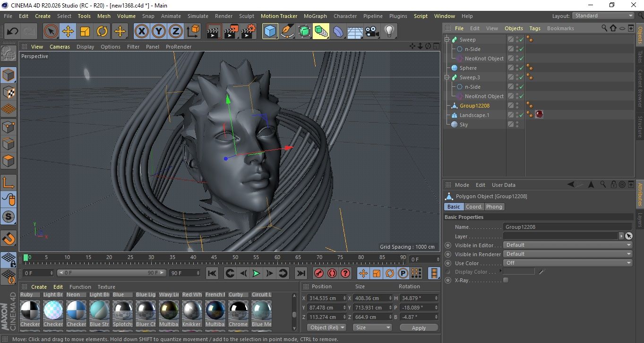The width and height of the screenshot is (644, 343).
Task: Click the Apply button
Action: [x=419, y=327]
